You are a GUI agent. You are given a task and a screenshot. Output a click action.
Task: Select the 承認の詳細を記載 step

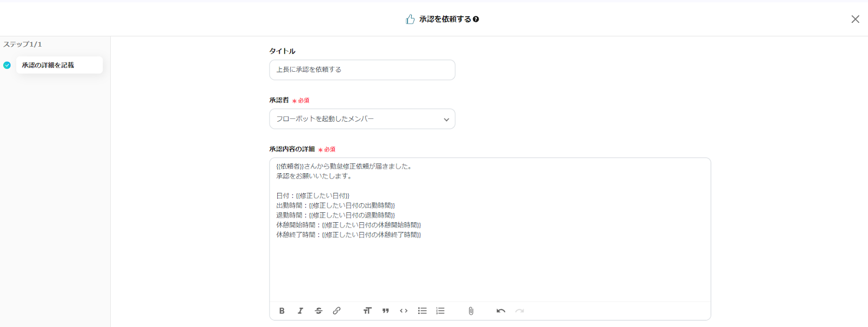click(59, 65)
